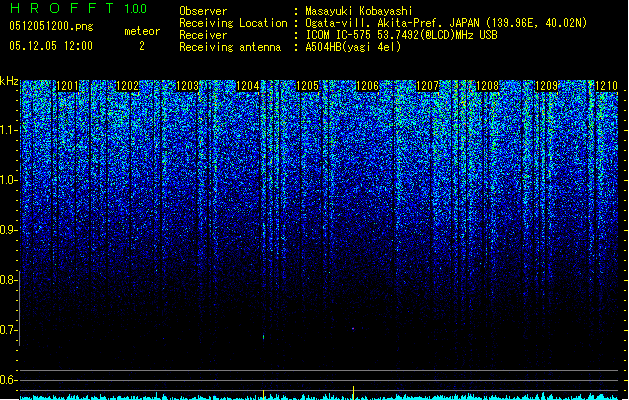Click the cyan signal level strip at bottom
629x400 pixels.
(x=319, y=397)
